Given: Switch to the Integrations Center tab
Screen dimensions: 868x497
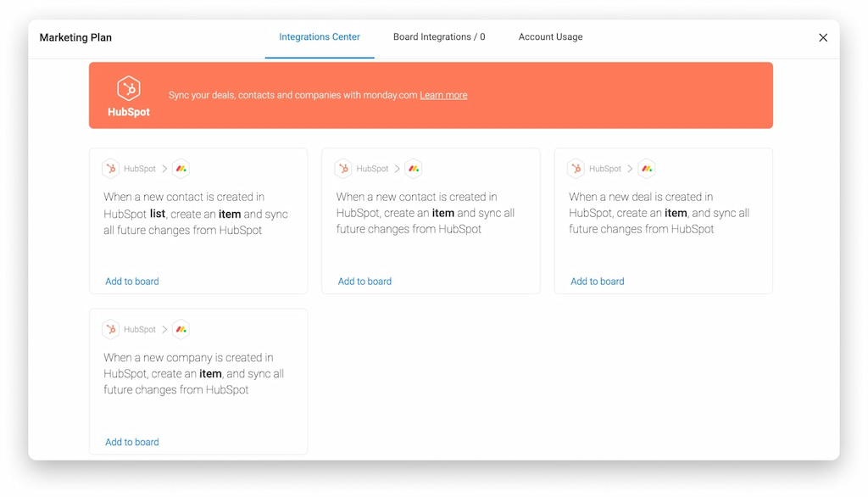Looking at the screenshot, I should pos(320,37).
